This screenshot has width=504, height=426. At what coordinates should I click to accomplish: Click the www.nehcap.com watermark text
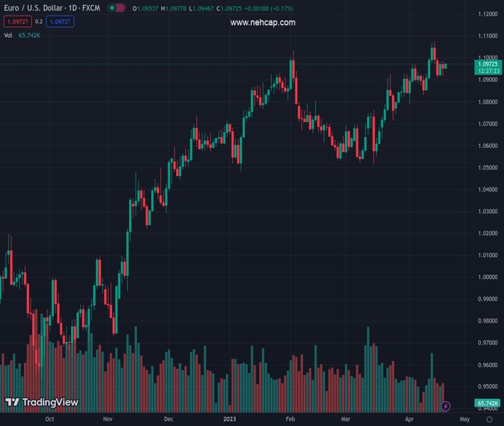[x=263, y=23]
